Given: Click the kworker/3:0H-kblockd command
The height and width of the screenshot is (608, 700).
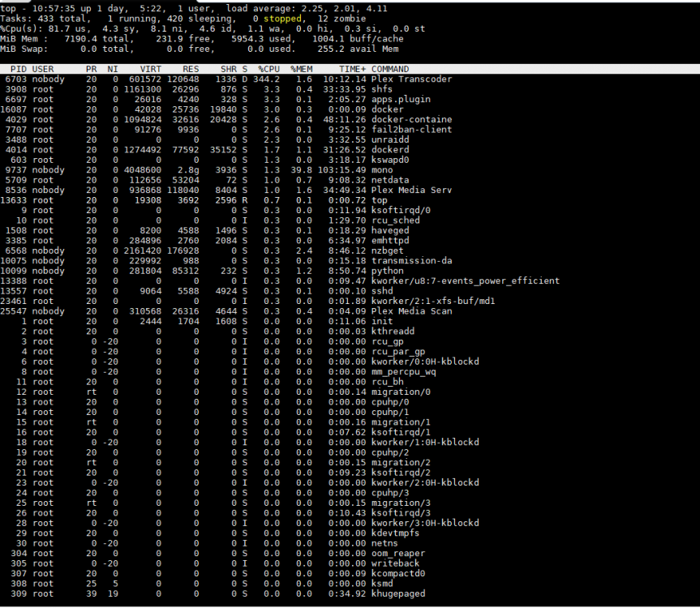Looking at the screenshot, I should pyautogui.click(x=425, y=523).
